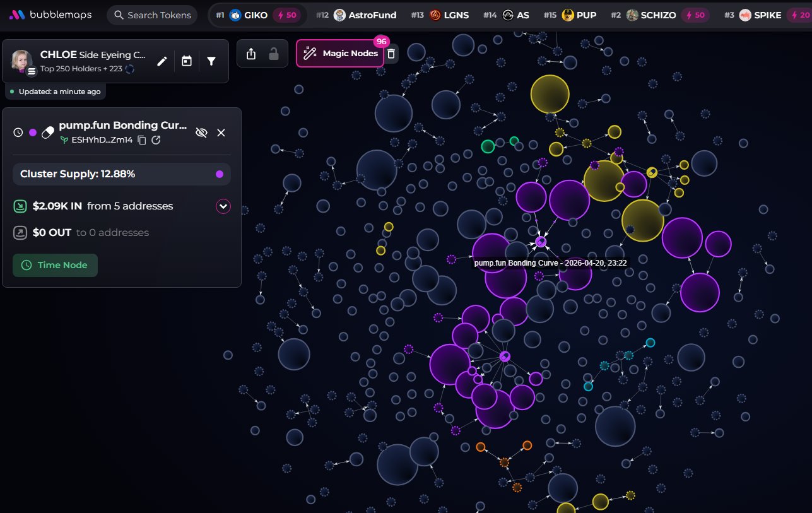This screenshot has height=513, width=812.
Task: Expand the $2.09K IN addresses list
Action: (x=223, y=206)
